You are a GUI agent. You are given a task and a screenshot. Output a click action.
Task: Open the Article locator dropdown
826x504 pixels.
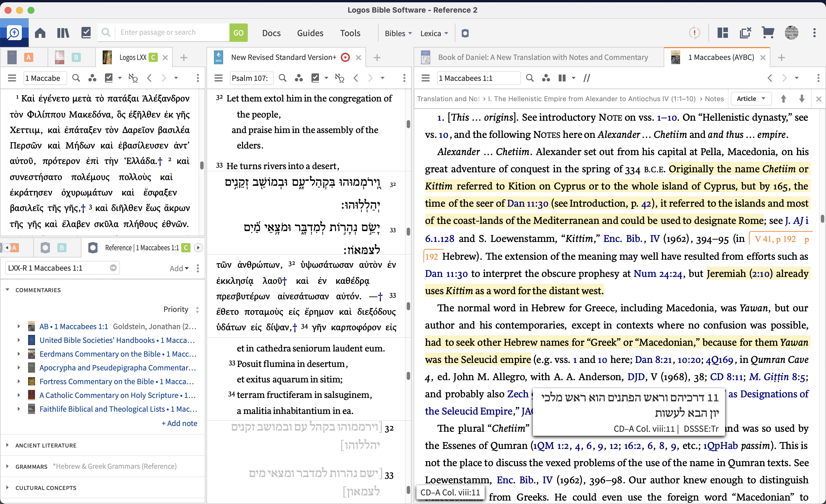[751, 99]
